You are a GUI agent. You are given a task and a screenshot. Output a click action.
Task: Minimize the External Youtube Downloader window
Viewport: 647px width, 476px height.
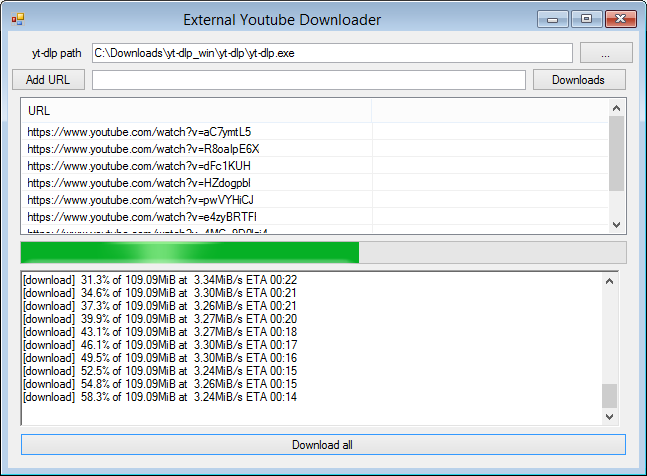(553, 19)
